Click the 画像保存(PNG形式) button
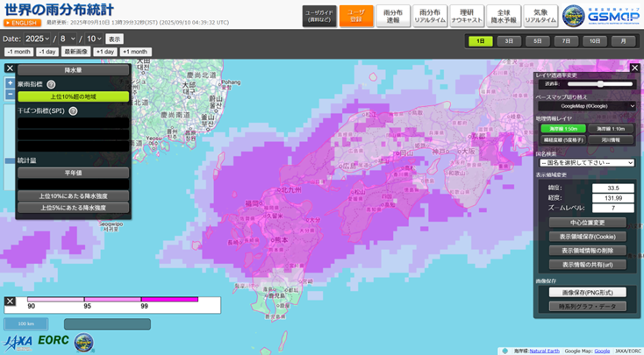Image resolution: width=644 pixels, height=355 pixels. coord(586,292)
